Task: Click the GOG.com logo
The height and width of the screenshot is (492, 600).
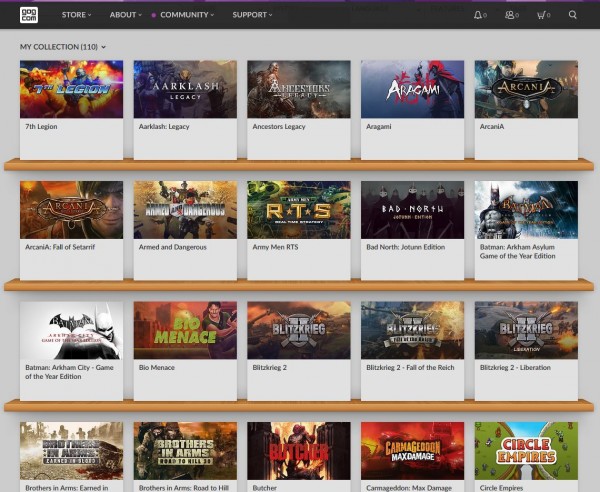Action: tap(29, 15)
